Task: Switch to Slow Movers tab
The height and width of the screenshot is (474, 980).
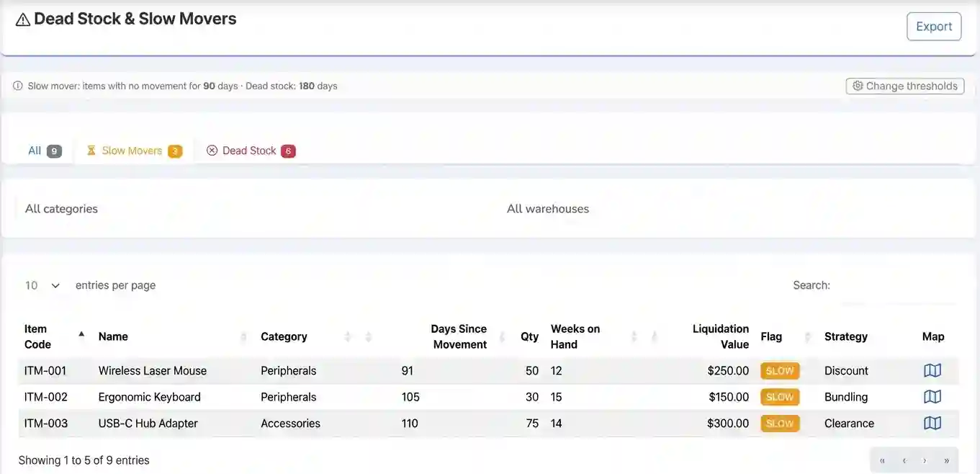Action: [x=134, y=151]
